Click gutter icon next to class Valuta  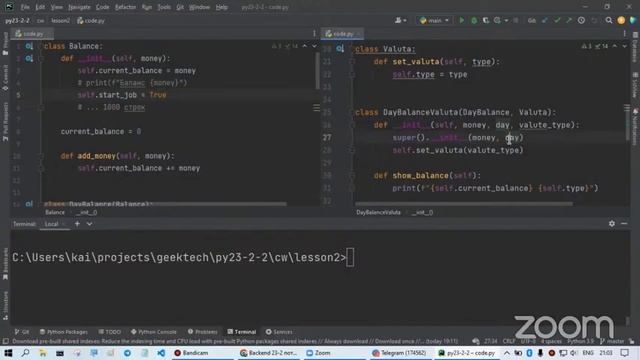click(x=340, y=49)
